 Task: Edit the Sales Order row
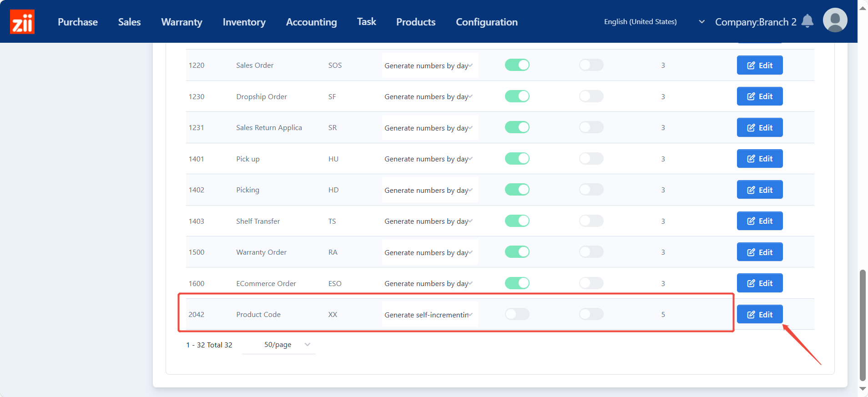[760, 65]
